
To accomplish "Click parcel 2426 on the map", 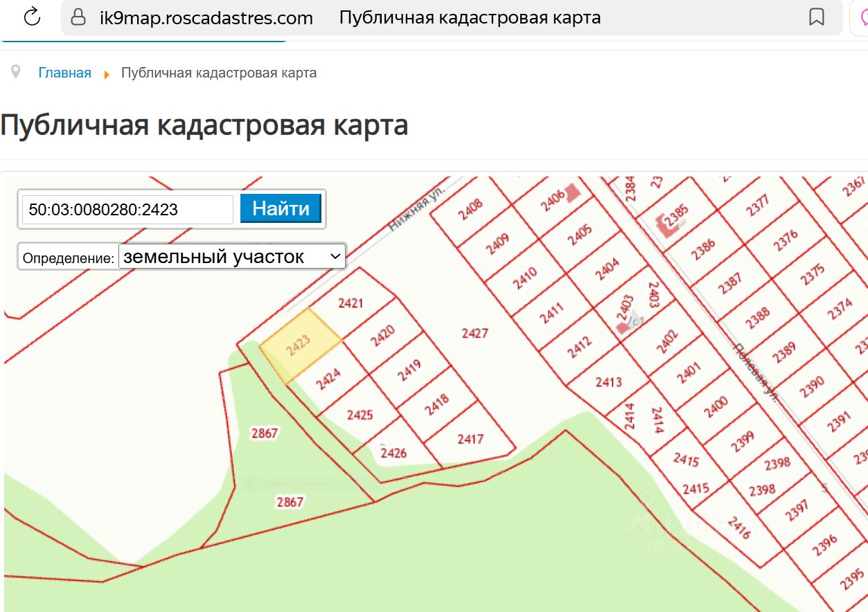I will [393, 453].
